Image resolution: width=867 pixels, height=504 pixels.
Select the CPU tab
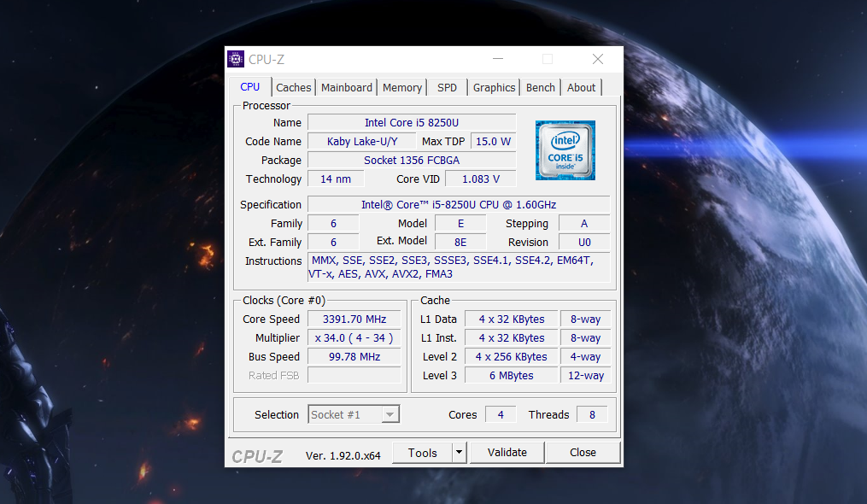pos(250,87)
